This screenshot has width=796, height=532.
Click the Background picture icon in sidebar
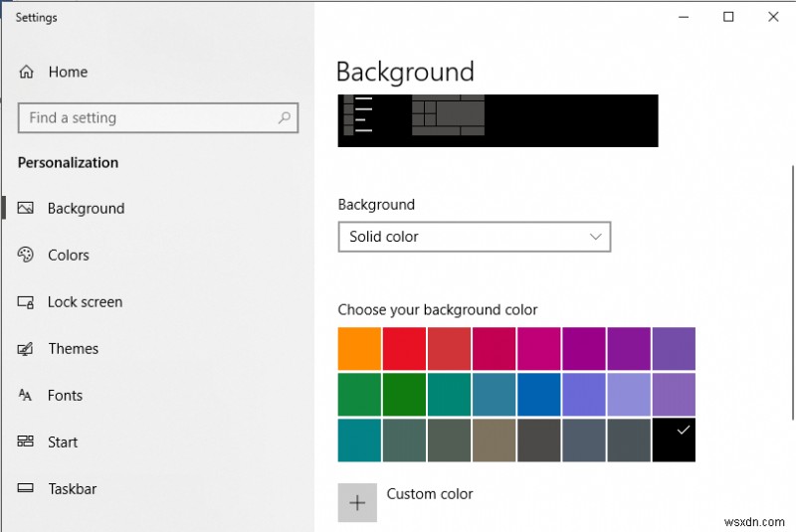tap(26, 208)
